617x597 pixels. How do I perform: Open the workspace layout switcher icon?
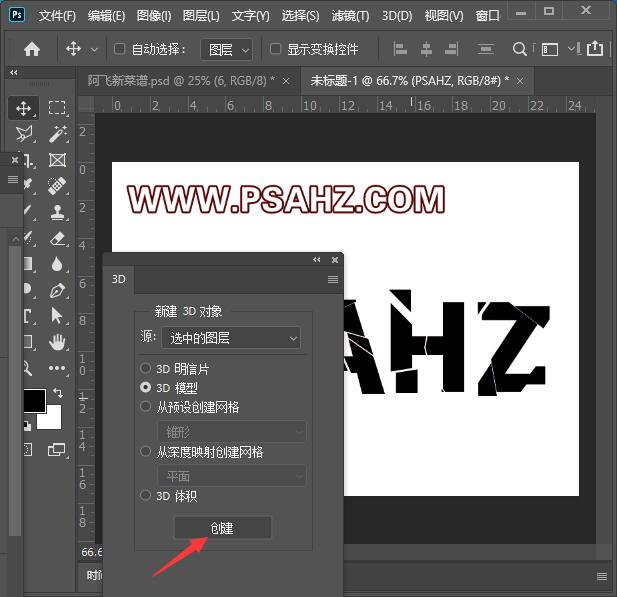click(x=550, y=49)
